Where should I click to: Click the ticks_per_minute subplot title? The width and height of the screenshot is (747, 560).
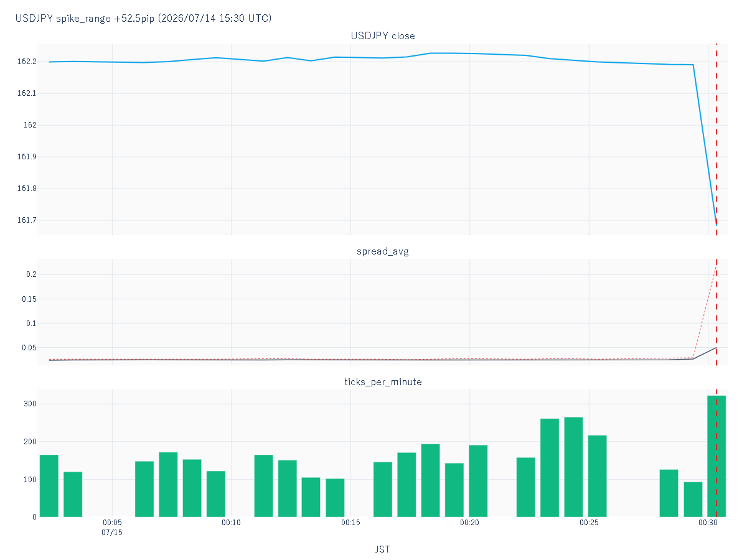click(x=383, y=381)
